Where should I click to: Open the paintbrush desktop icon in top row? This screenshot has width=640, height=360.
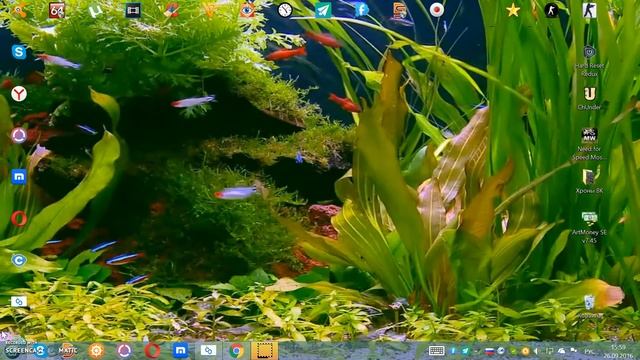point(171,10)
